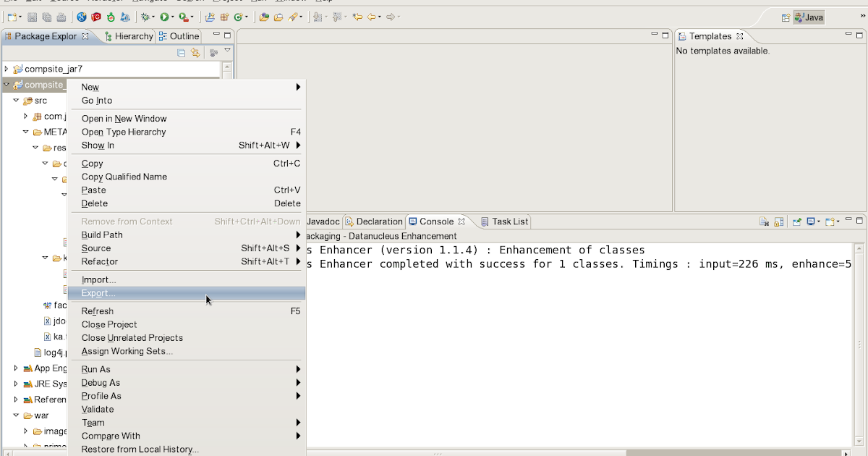Click the Last Edit Location arrow icon
868x456 pixels.
357,17
